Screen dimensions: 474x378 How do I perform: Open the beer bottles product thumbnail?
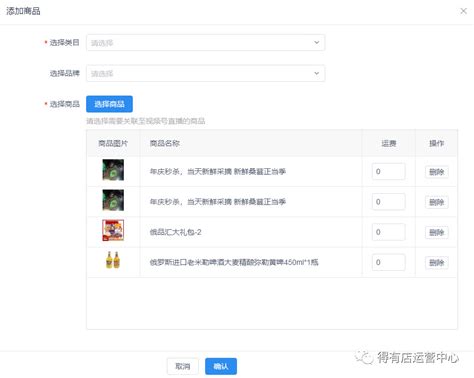[113, 260]
